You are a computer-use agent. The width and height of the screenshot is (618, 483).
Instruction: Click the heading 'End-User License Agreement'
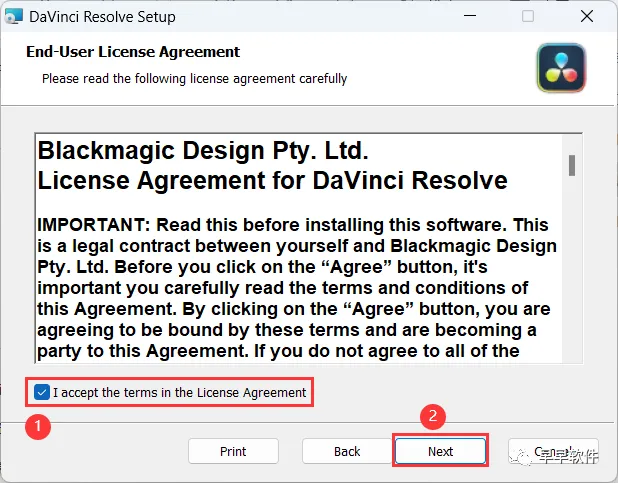point(133,52)
